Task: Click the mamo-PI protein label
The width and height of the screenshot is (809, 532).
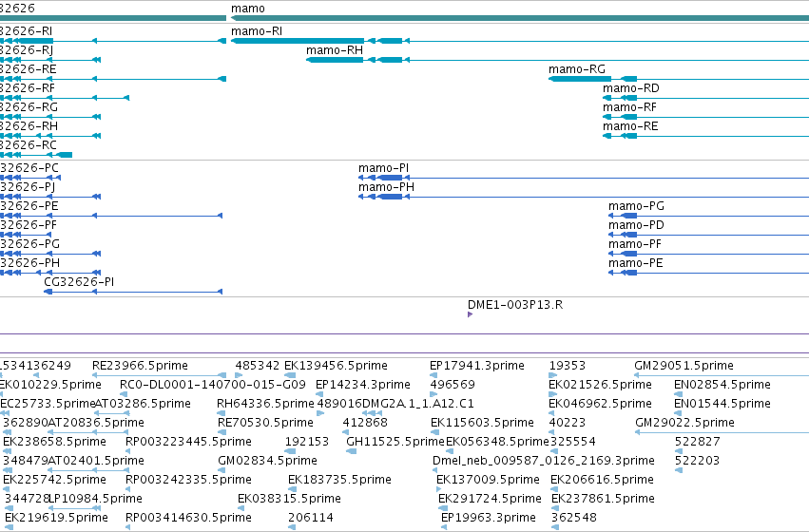Action: (x=383, y=168)
